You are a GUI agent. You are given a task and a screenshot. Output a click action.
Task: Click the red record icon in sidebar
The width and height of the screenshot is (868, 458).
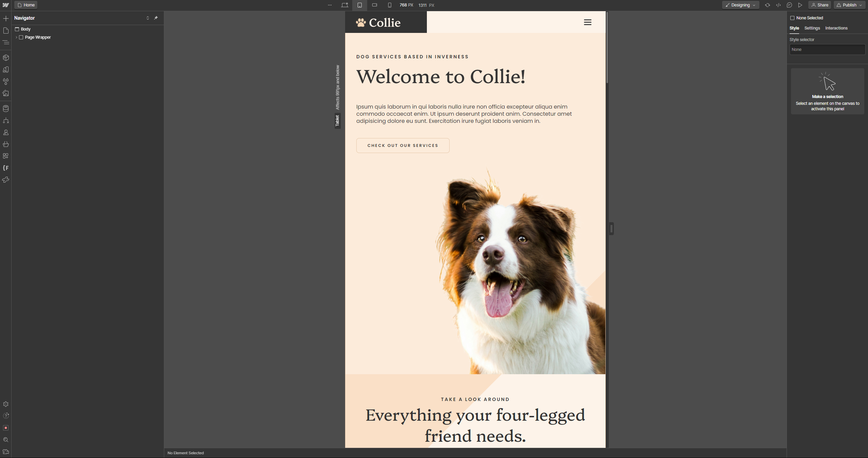(x=6, y=428)
